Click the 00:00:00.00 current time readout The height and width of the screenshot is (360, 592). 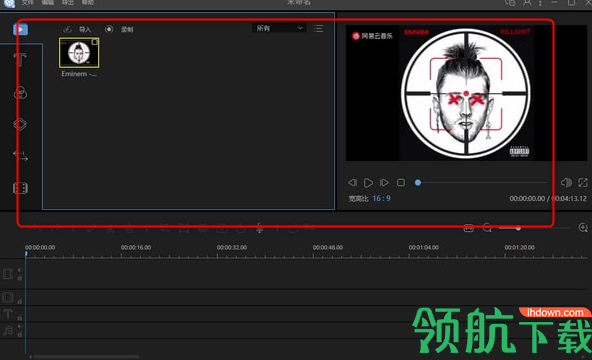coord(527,198)
